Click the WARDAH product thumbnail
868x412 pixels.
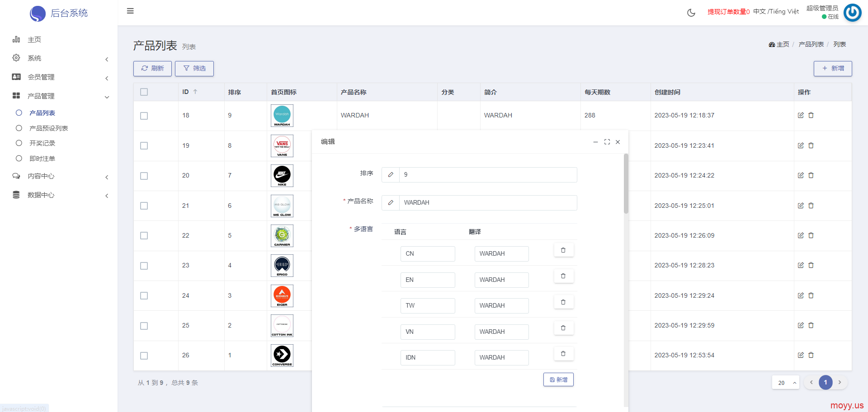tap(282, 116)
